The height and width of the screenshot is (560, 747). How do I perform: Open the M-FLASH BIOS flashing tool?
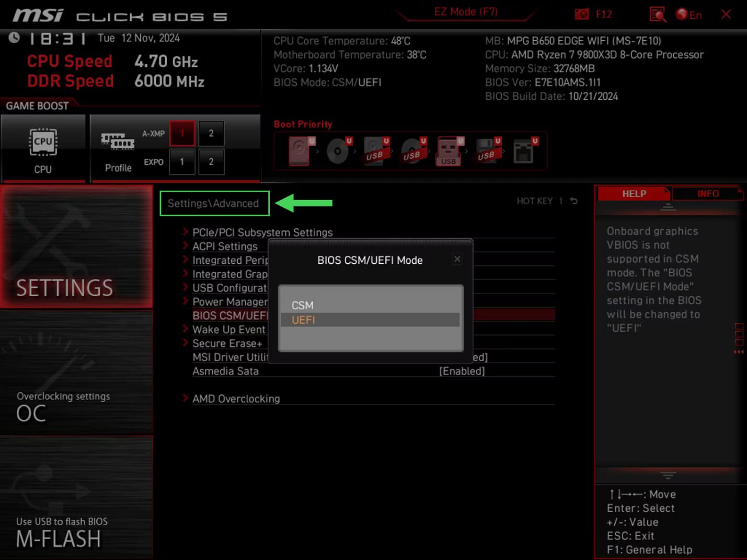coord(59,539)
